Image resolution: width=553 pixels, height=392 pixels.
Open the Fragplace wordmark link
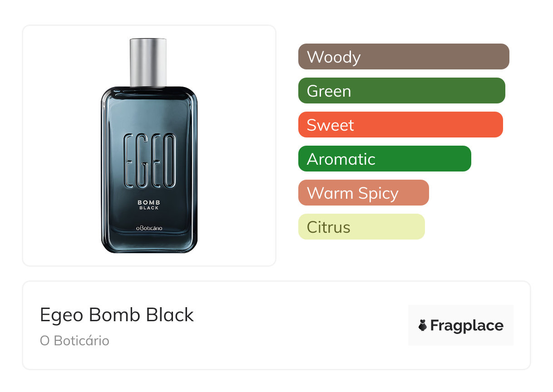467,326
